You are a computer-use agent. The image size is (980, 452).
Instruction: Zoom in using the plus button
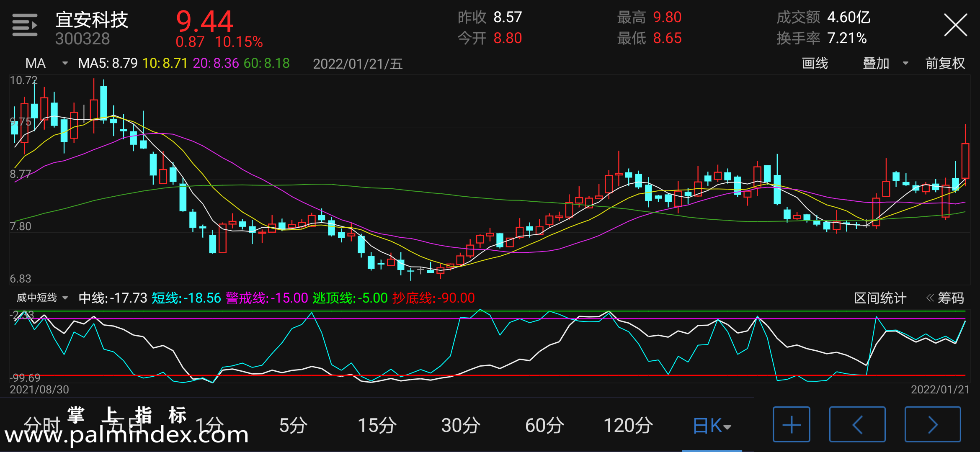pos(791,424)
